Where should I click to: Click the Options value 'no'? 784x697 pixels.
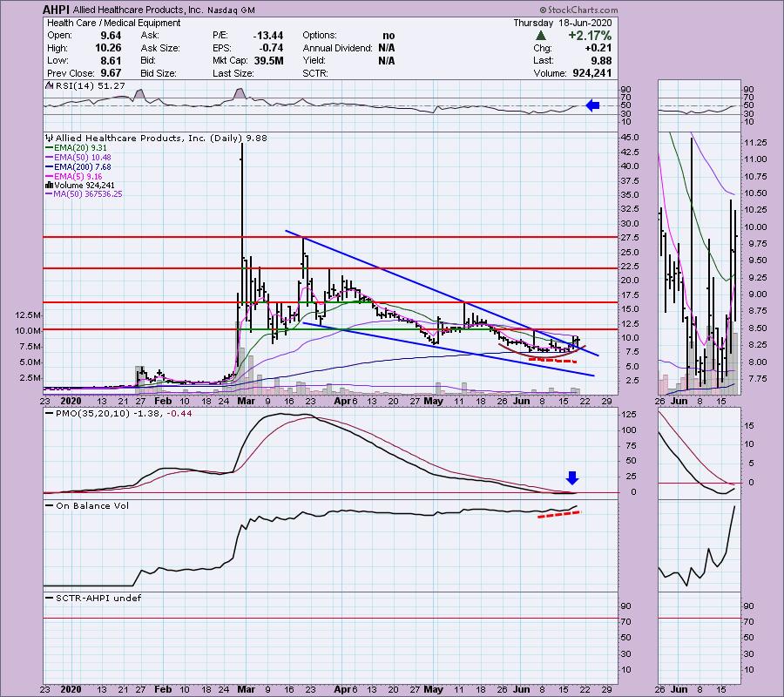pyautogui.click(x=389, y=36)
